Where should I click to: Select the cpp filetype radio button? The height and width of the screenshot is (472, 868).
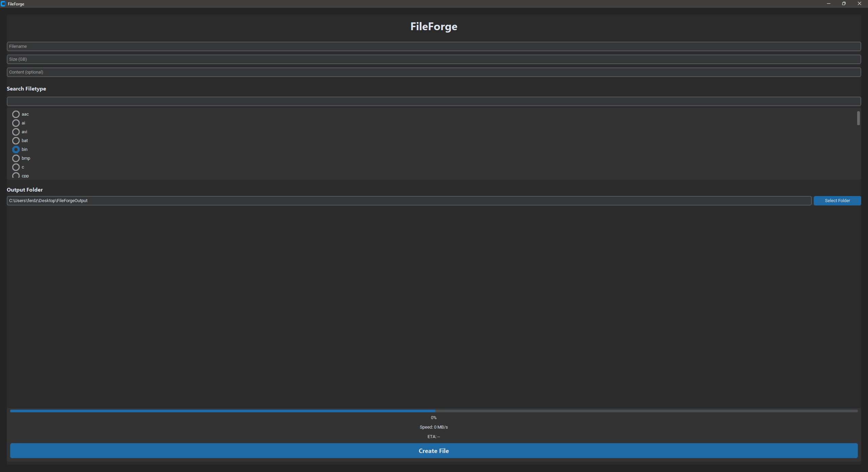coord(16,175)
